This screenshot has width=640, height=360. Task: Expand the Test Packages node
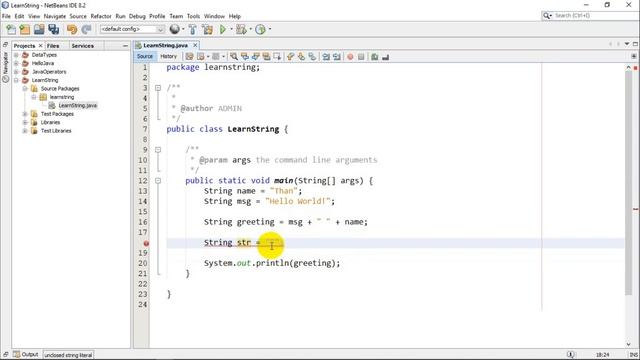click(x=25, y=114)
